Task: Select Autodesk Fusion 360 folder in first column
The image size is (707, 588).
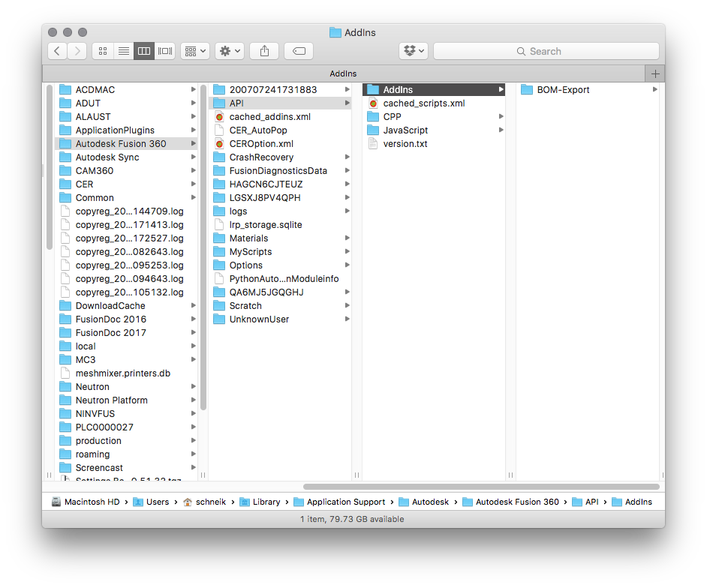Action: 126,144
